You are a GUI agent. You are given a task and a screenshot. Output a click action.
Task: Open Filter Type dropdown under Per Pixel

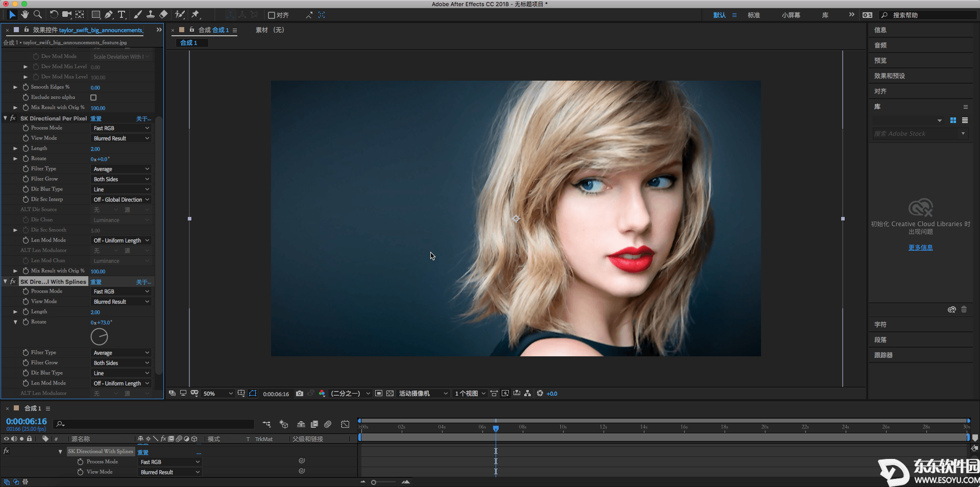121,169
